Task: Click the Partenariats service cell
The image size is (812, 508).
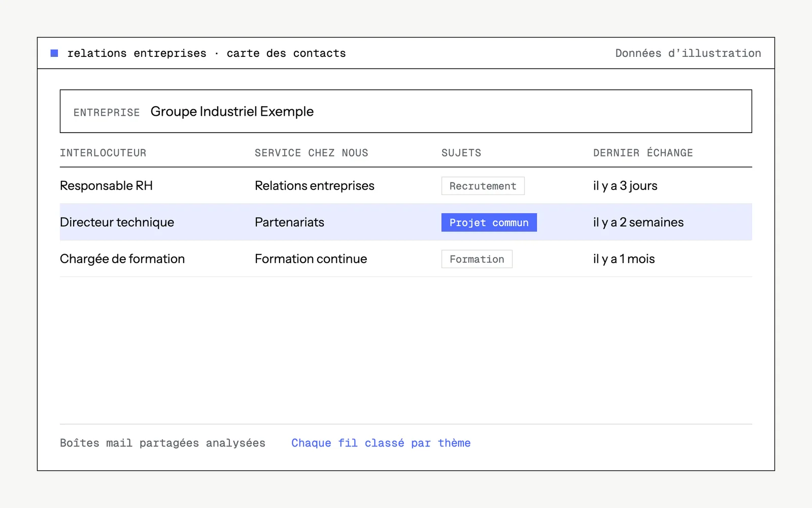Action: (x=289, y=222)
